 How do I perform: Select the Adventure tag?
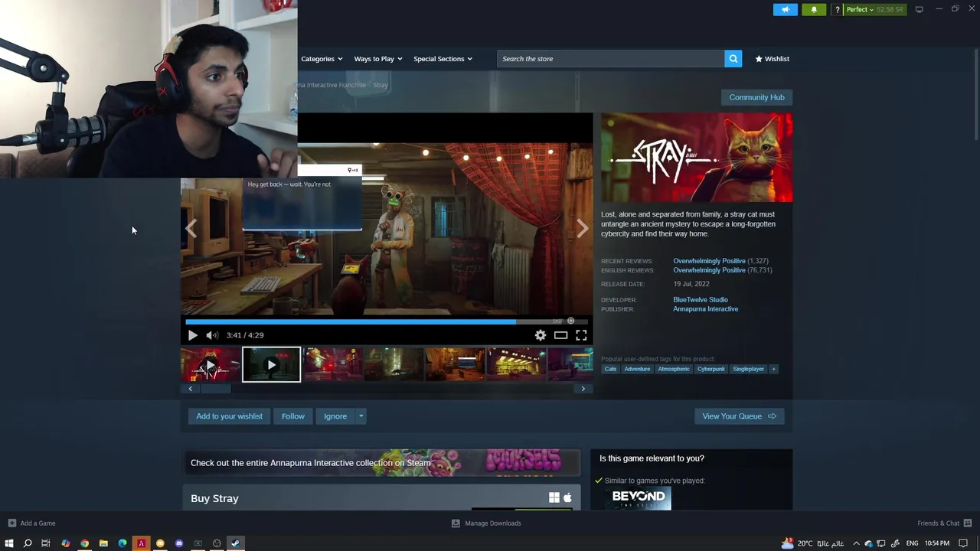point(637,369)
